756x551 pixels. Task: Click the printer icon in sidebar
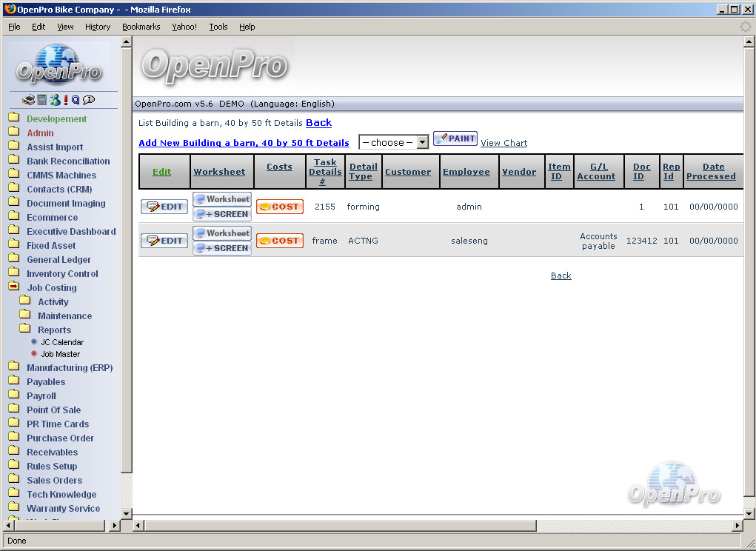(28, 100)
